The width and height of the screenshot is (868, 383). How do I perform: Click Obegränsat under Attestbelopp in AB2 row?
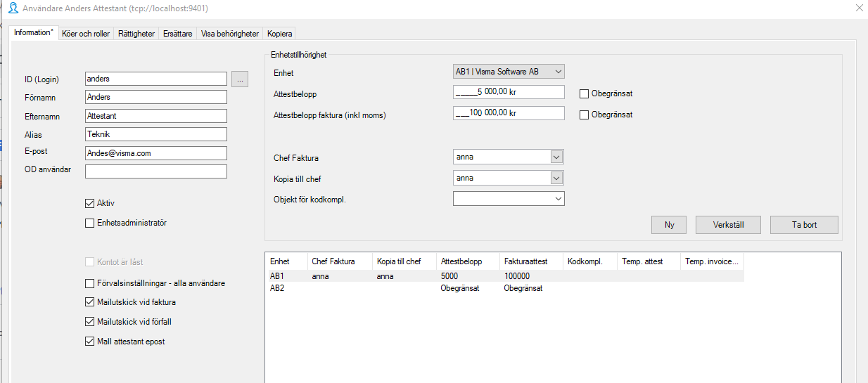pos(460,288)
